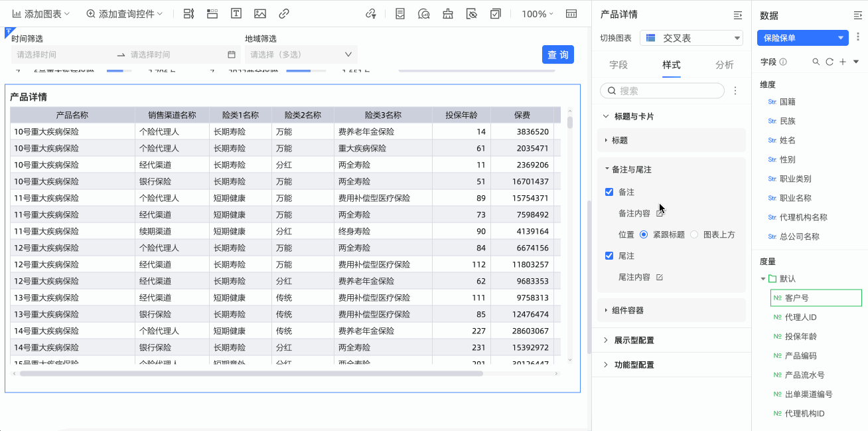Image resolution: width=868 pixels, height=431 pixels.
Task: Switch to the 字段 tab
Action: (618, 64)
